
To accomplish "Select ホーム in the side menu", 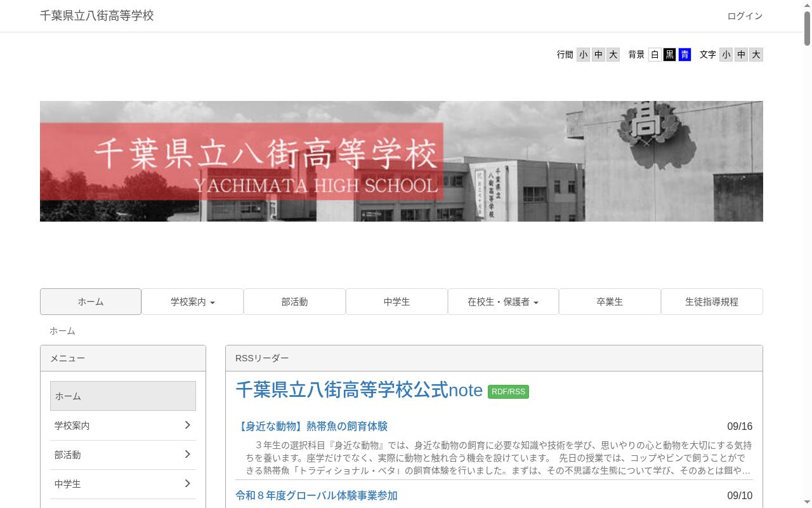I will (123, 396).
